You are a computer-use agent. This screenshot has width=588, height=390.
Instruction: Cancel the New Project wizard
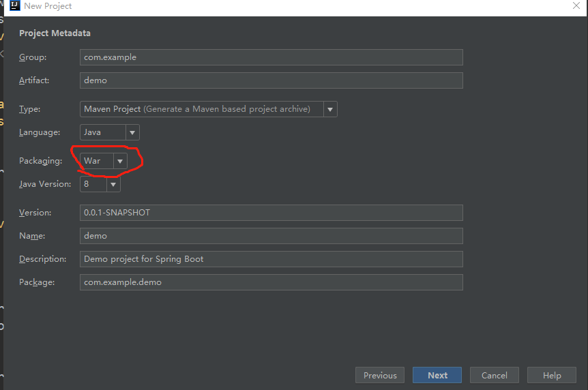tap(494, 375)
